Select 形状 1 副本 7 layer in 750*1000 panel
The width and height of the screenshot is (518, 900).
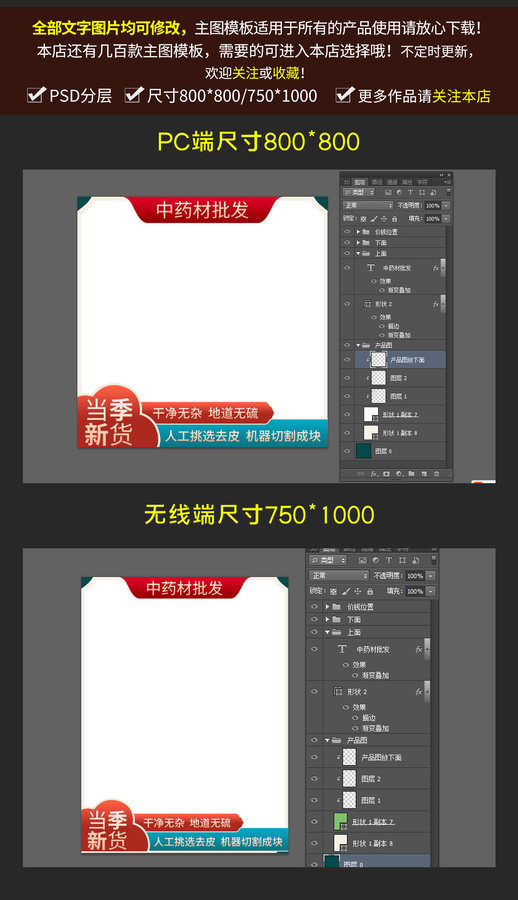[x=379, y=822]
